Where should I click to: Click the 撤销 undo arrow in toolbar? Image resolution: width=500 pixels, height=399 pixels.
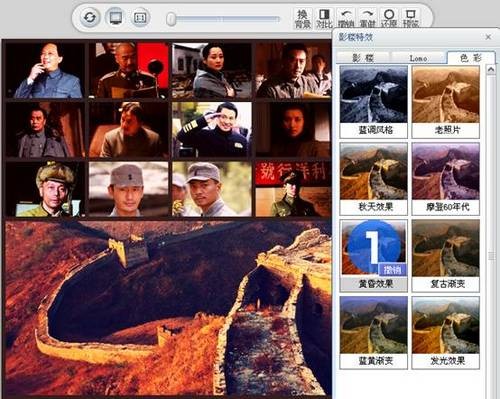pyautogui.click(x=346, y=19)
